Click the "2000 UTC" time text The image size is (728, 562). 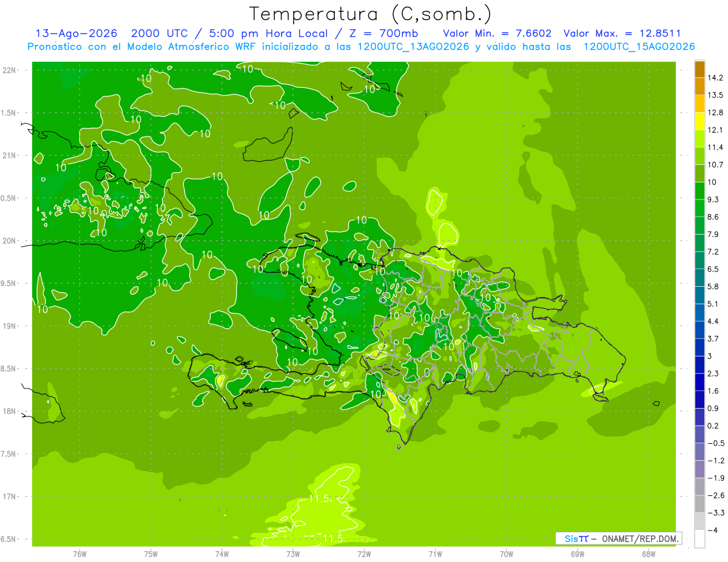(x=159, y=33)
